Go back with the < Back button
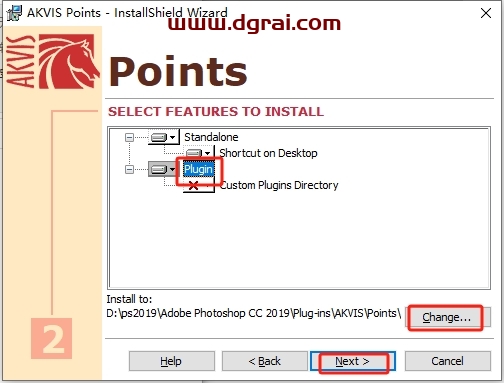Viewport: 504px width, 383px height. 265,361
